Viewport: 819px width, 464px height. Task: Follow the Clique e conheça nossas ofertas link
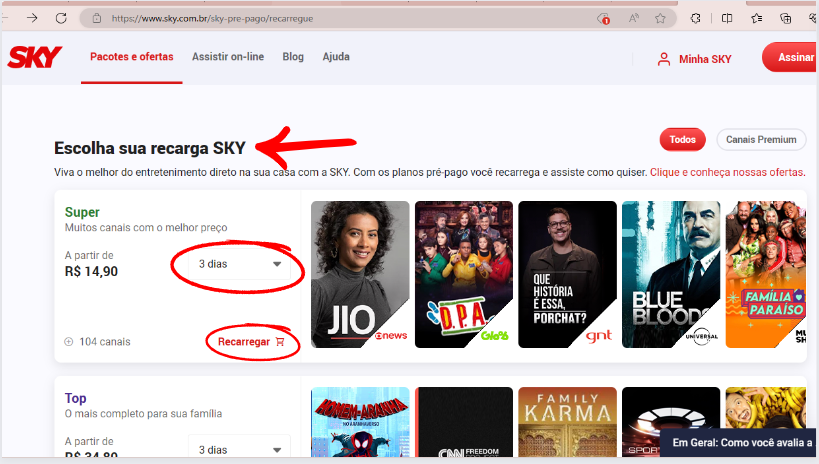(727, 172)
